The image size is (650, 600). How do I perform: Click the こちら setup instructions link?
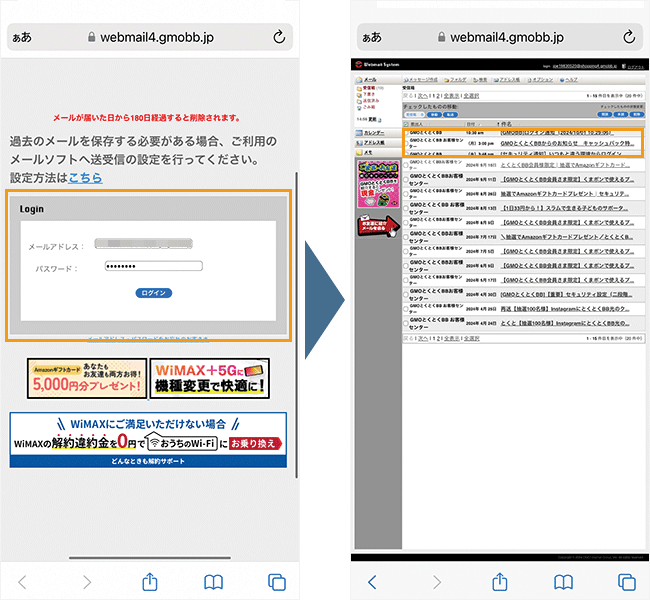point(85,178)
